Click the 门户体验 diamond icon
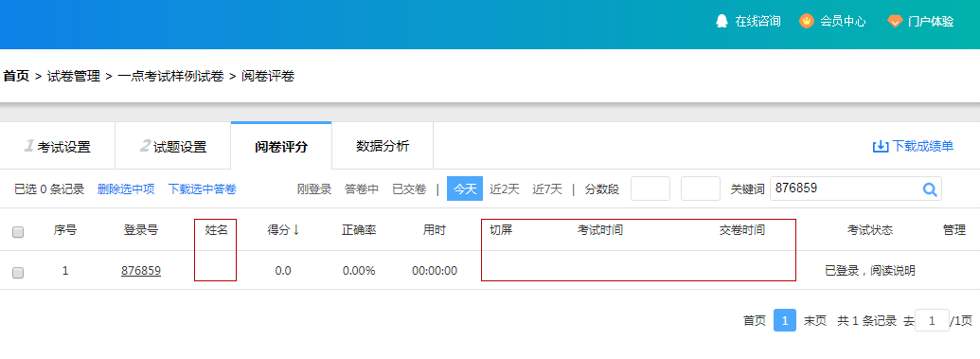 point(895,21)
